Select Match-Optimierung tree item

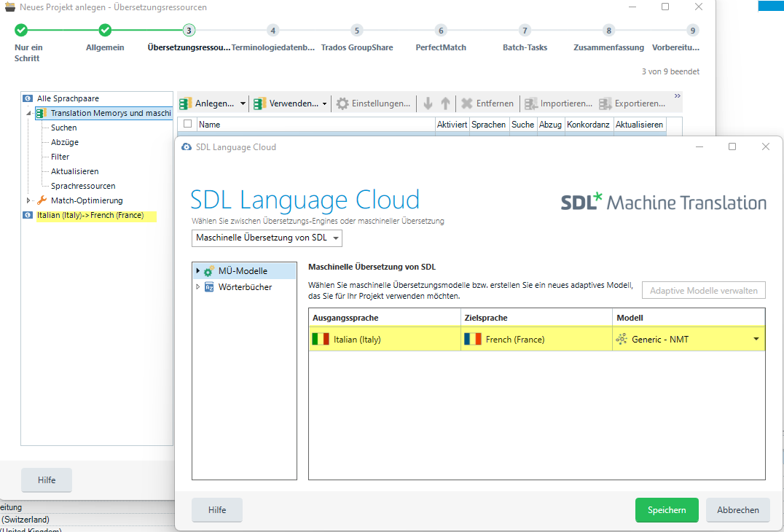pyautogui.click(x=87, y=200)
